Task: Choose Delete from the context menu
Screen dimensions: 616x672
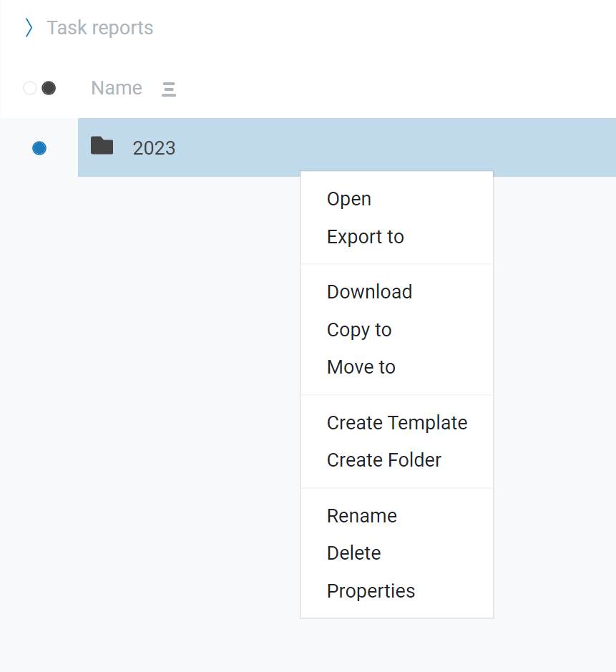Action: click(354, 553)
